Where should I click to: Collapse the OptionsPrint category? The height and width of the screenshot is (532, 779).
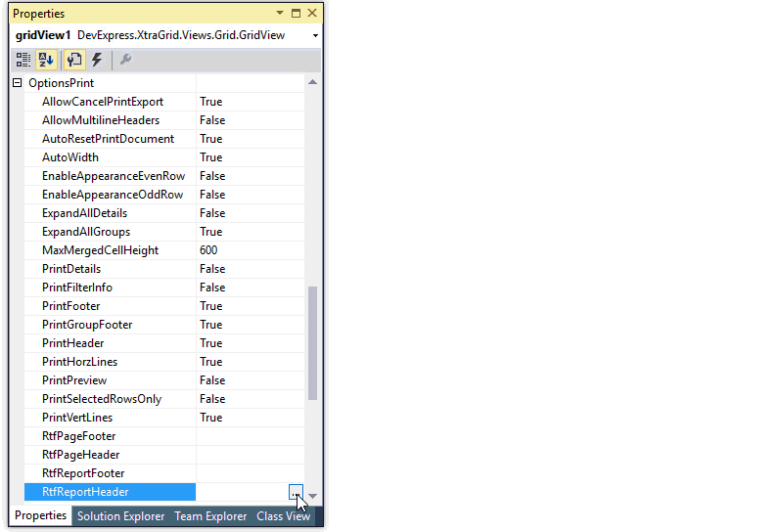pos(18,83)
